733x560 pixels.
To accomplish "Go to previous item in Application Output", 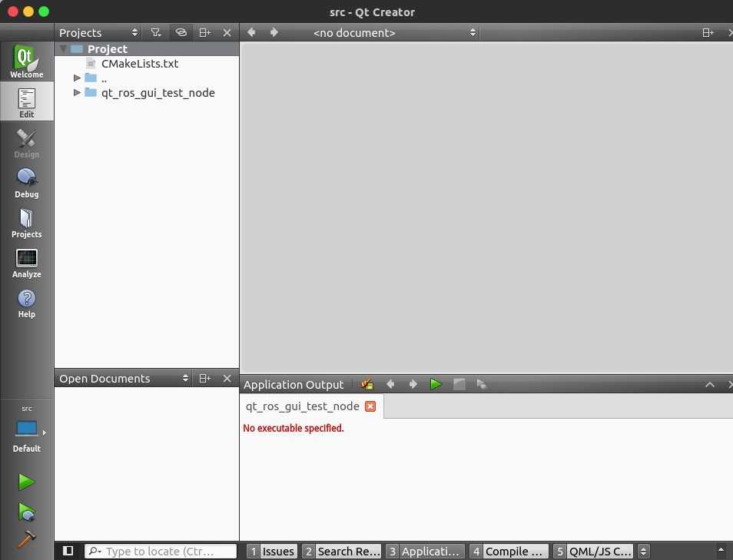I will click(390, 384).
